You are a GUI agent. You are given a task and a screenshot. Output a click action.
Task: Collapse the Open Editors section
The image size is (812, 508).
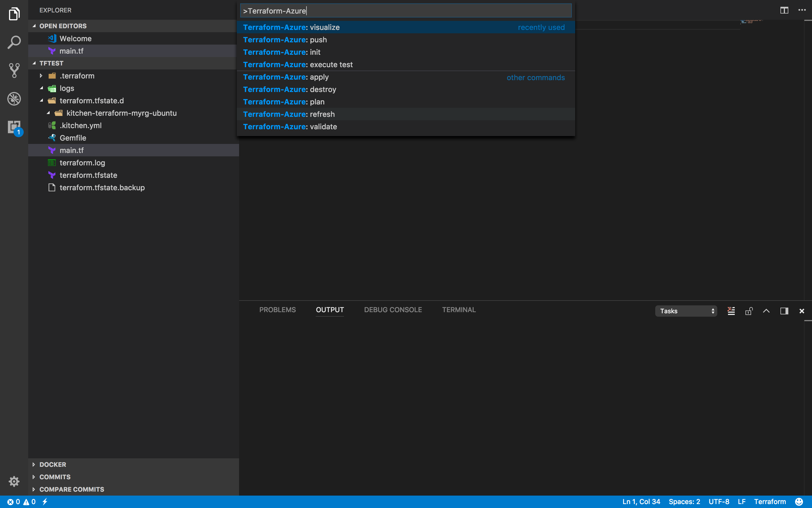click(x=134, y=26)
